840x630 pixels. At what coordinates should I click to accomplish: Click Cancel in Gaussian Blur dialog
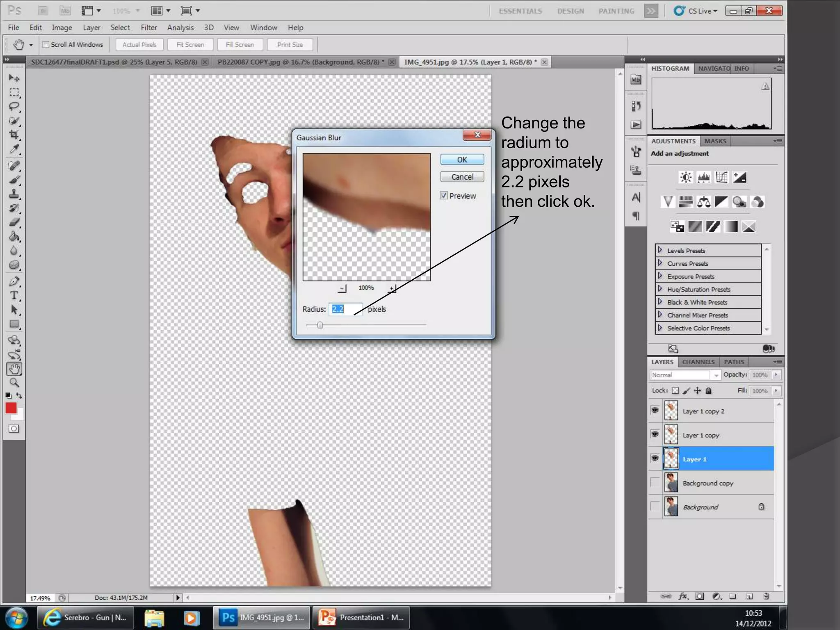tap(462, 177)
